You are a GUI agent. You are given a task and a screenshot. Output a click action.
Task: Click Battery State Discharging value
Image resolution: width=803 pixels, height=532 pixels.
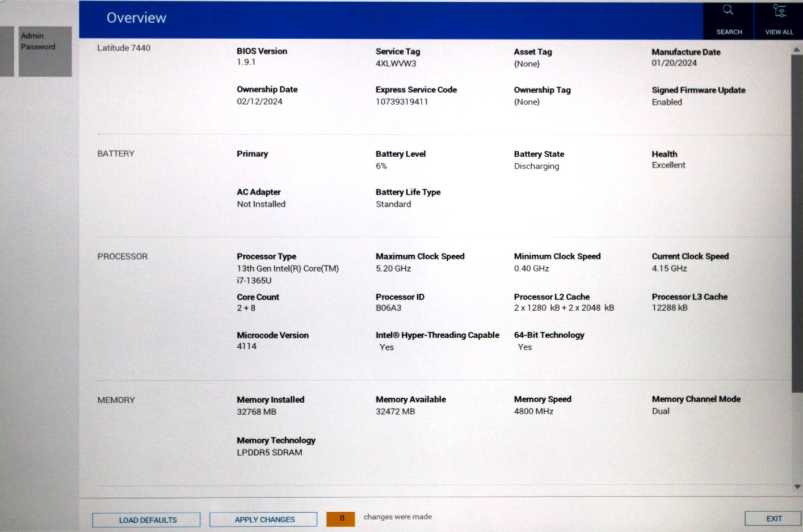point(536,166)
